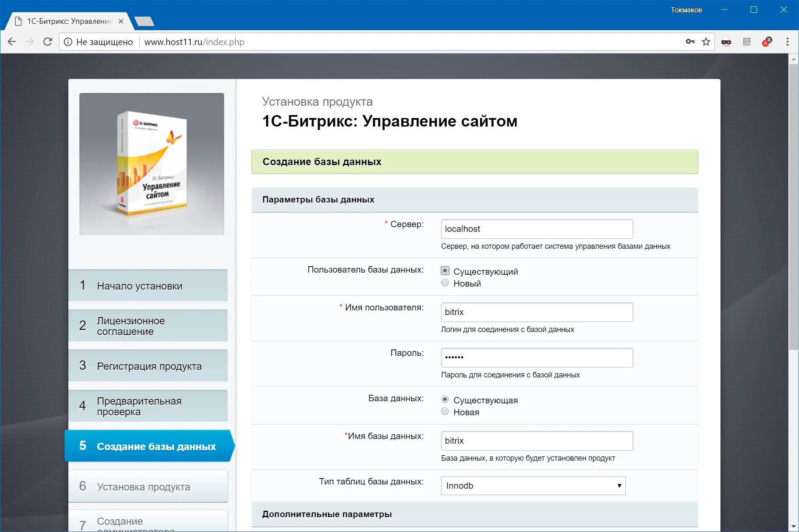This screenshot has height=532, width=799.
Task: Go to step 3 'Регистрация продукта'
Action: 148,366
